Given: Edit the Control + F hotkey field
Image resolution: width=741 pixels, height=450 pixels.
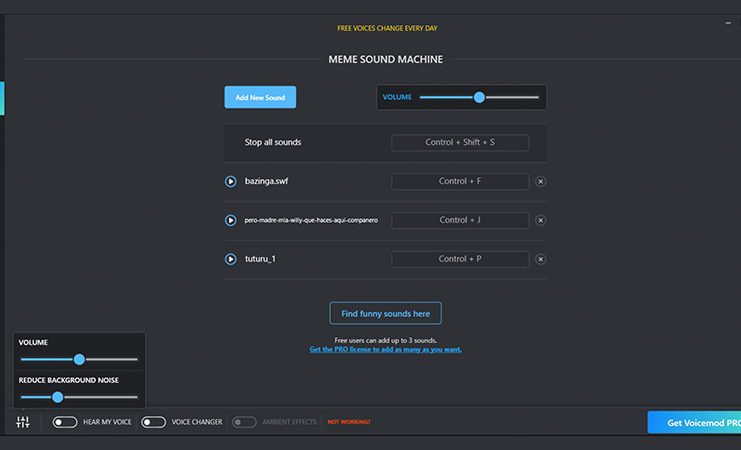Looking at the screenshot, I should 460,182.
